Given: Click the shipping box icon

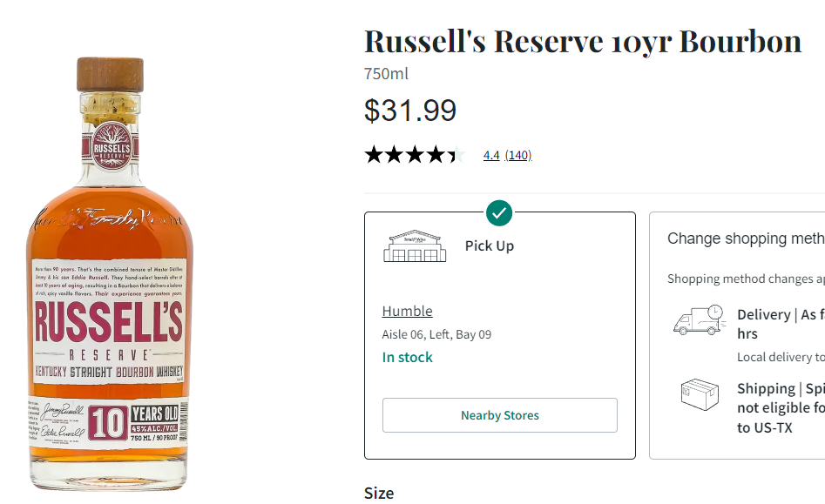Looking at the screenshot, I should pos(700,394).
